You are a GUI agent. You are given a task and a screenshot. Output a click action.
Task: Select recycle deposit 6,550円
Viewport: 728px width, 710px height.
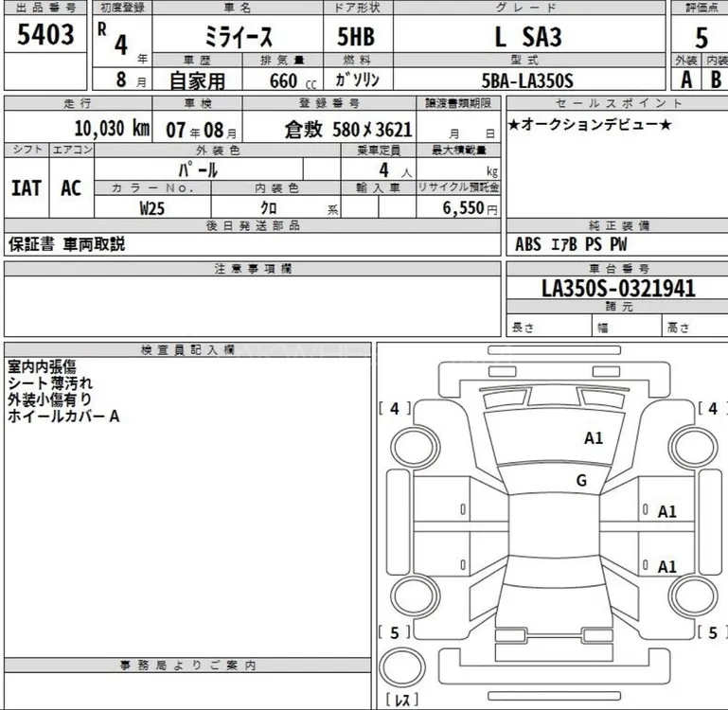(470, 207)
